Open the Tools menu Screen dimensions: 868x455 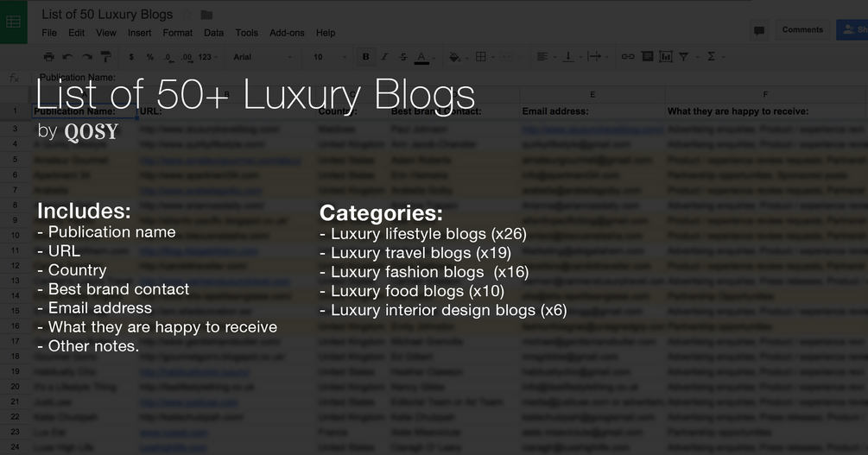click(247, 33)
